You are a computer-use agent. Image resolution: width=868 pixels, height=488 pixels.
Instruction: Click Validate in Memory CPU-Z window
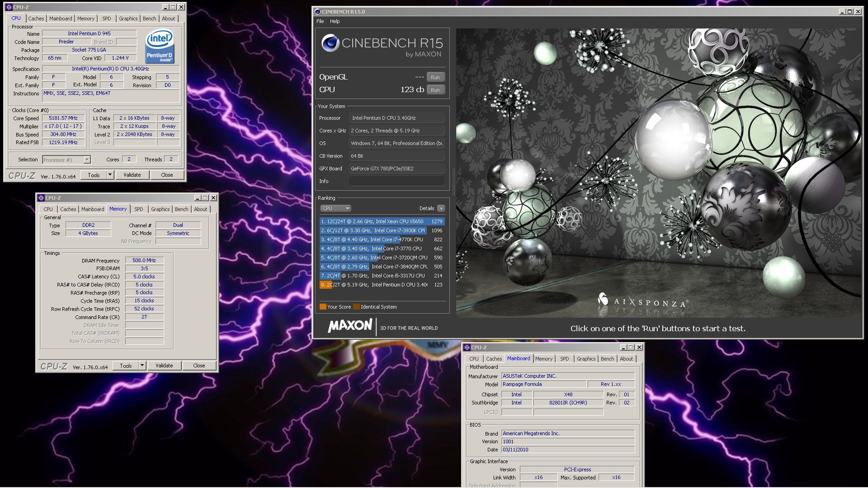pyautogui.click(x=164, y=366)
